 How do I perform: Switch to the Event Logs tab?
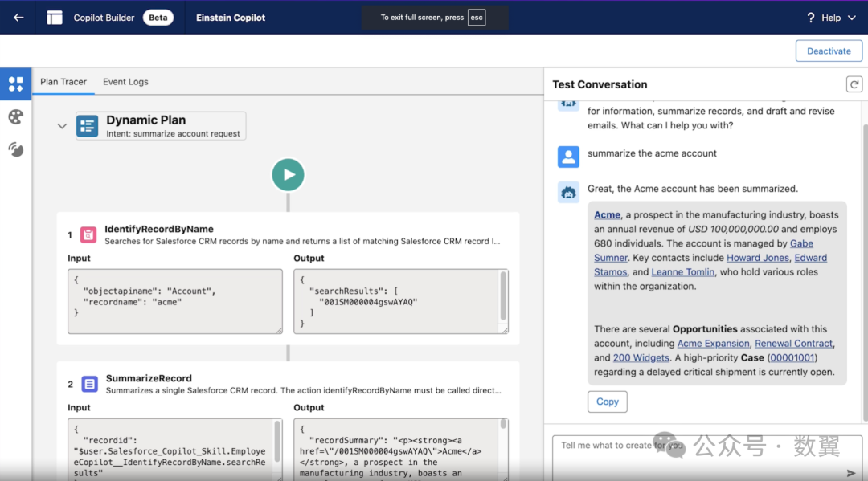125,82
